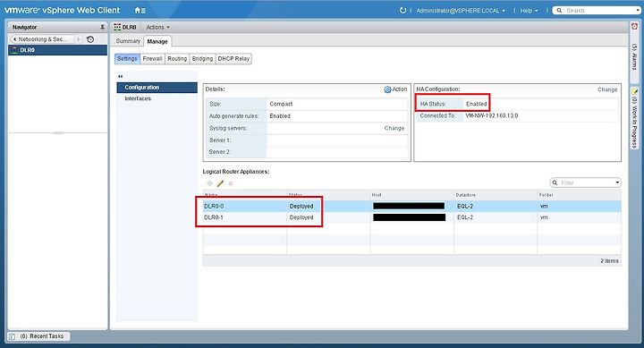Go back to Networking & Security
This screenshot has width=644, height=348.
[x=41, y=39]
